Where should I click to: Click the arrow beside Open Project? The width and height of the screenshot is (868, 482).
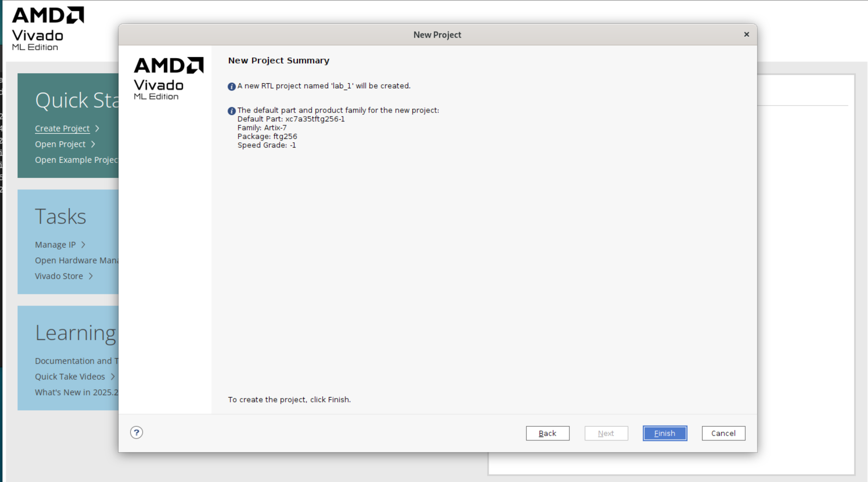(x=93, y=144)
